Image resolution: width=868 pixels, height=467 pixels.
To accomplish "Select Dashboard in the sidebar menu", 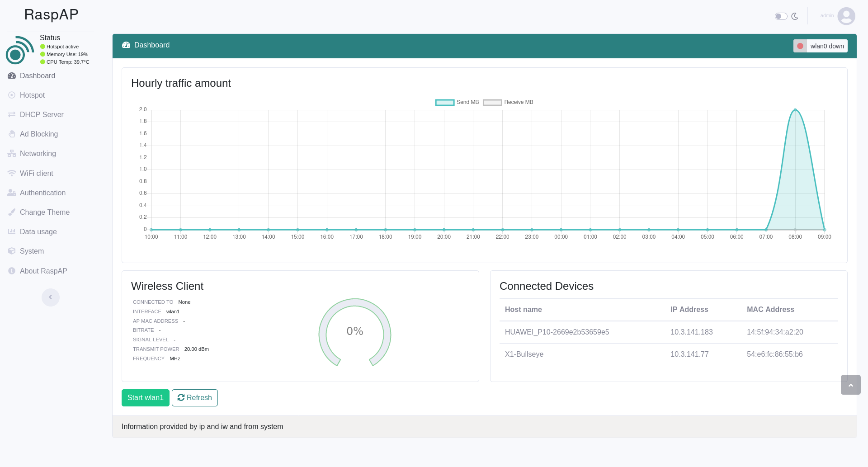I will tap(11, 76).
